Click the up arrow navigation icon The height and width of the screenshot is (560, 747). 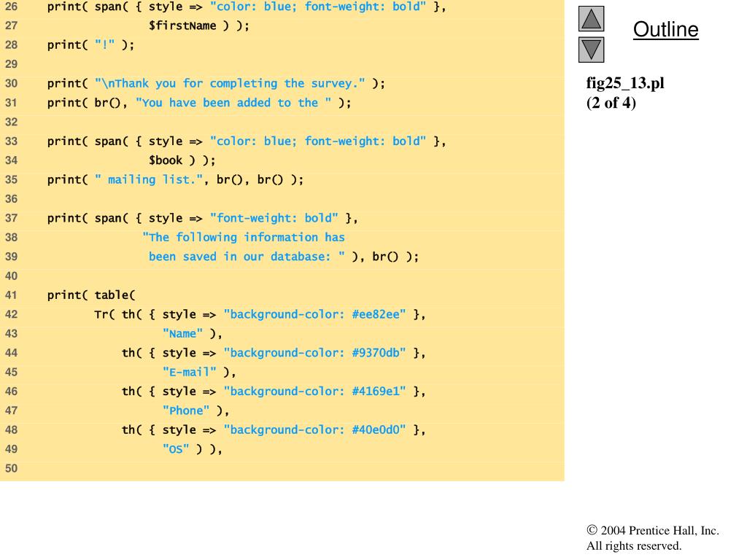pos(591,18)
